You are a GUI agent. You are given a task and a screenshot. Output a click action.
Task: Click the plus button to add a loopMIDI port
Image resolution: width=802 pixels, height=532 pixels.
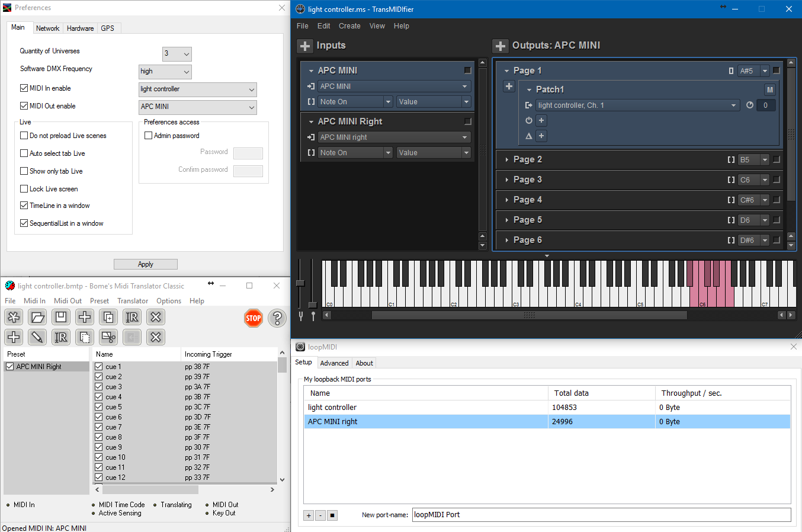[309, 515]
